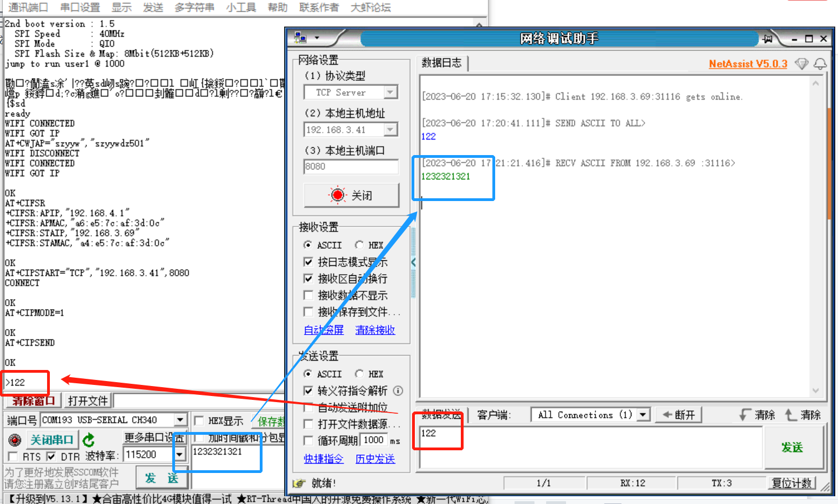This screenshot has width=838, height=504.
Task: Open the TCP Server protocol dropdown
Action: point(391,92)
